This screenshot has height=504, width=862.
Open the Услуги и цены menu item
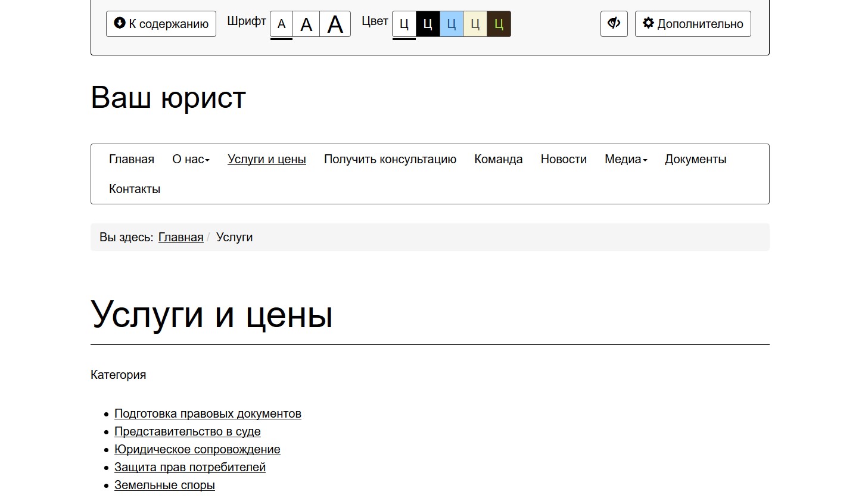pos(266,159)
